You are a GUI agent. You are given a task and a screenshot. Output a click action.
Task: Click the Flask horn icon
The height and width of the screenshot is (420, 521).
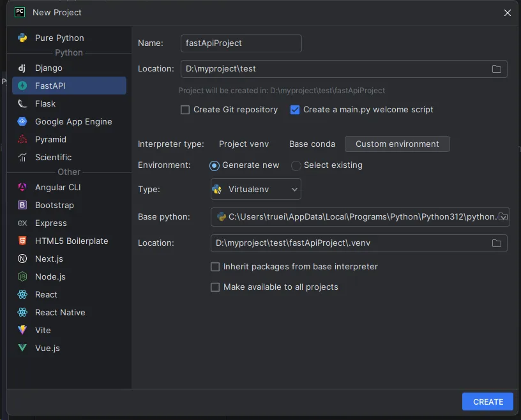pos(22,103)
